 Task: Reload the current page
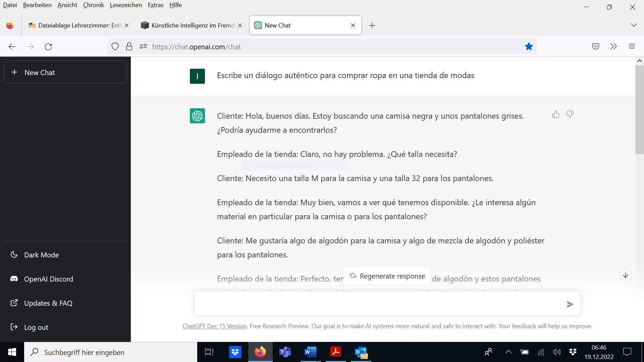pyautogui.click(x=48, y=47)
